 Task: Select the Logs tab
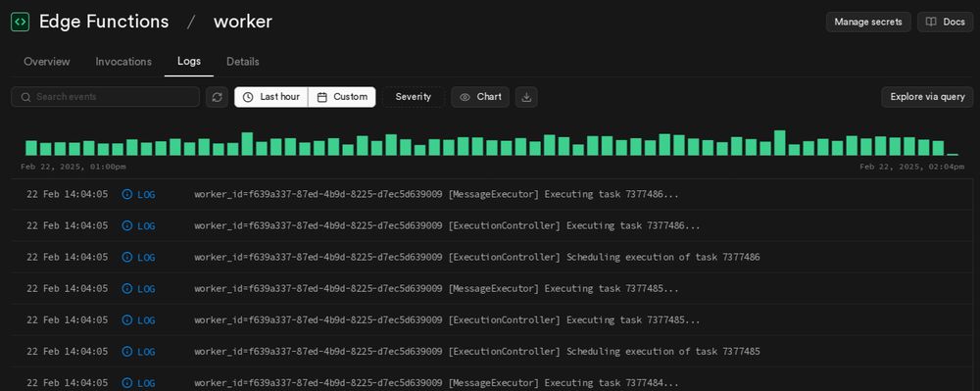(x=189, y=61)
